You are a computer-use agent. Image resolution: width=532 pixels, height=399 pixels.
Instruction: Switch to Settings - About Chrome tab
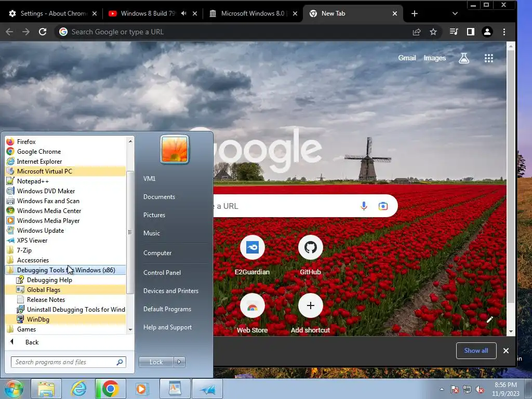[52, 14]
